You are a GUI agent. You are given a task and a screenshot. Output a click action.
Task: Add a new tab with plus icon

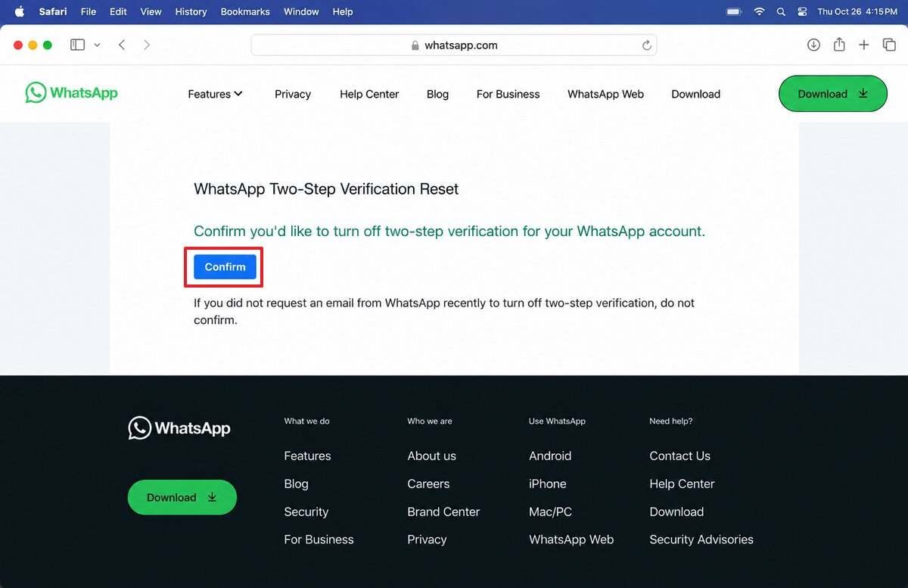pyautogui.click(x=863, y=45)
